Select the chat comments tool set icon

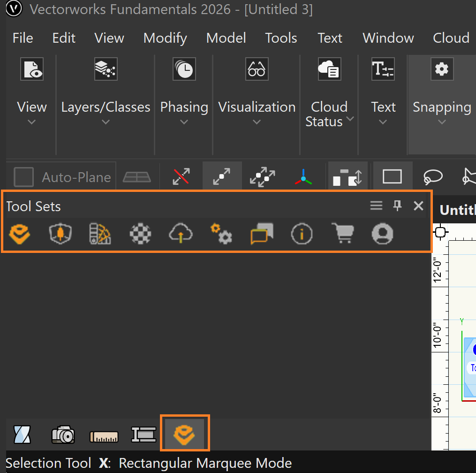[x=262, y=234]
